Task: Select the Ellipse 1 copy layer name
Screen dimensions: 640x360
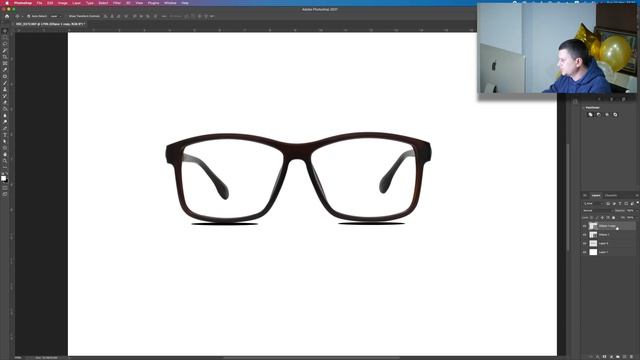Action: click(x=607, y=226)
